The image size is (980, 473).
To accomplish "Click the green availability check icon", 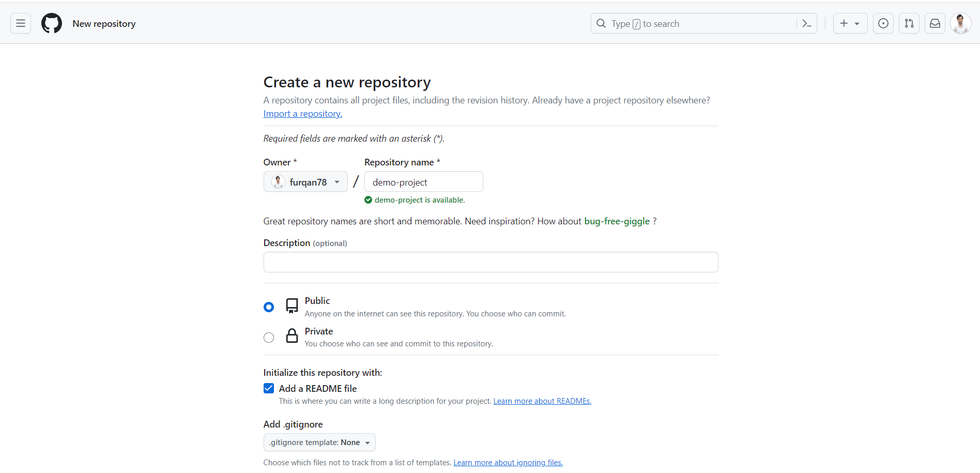I will pyautogui.click(x=369, y=200).
